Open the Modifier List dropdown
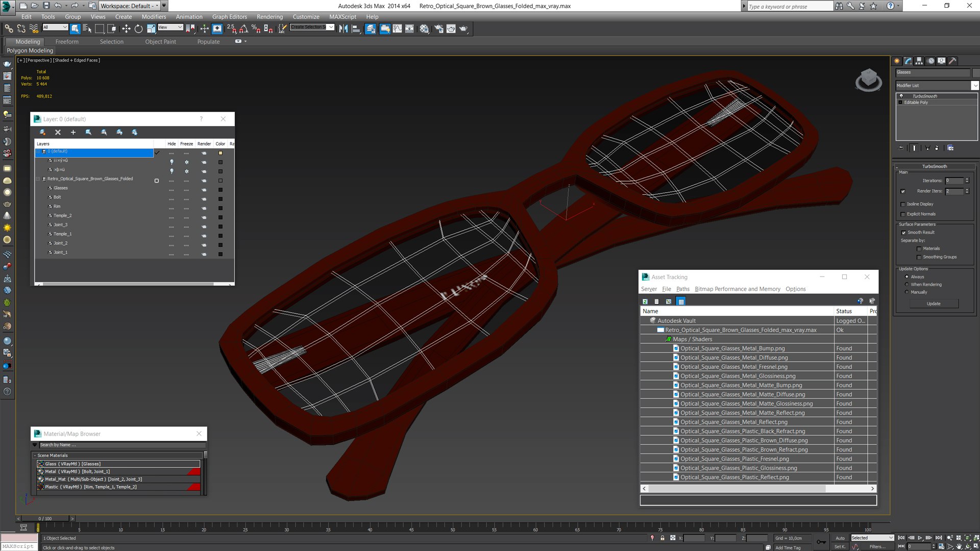The width and height of the screenshot is (980, 551). click(x=937, y=85)
